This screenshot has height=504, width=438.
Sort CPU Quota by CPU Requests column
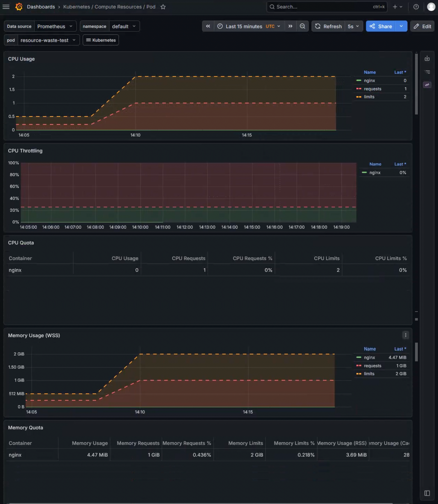click(188, 258)
